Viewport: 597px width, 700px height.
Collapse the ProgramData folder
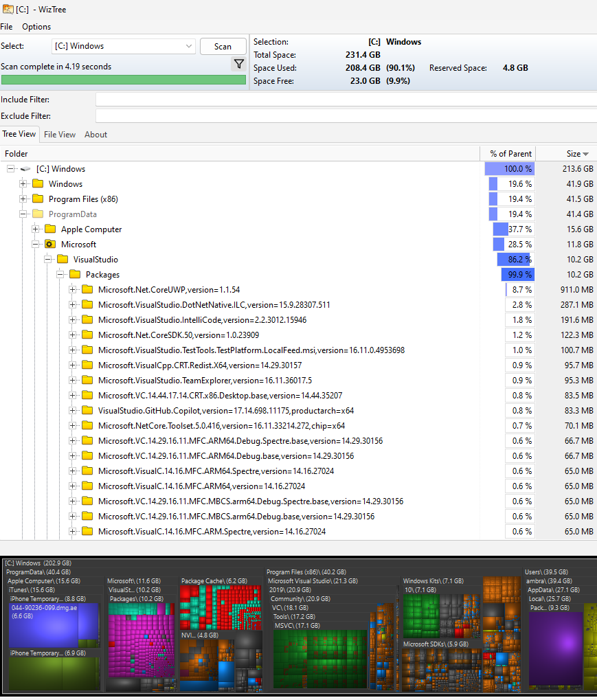coord(23,214)
